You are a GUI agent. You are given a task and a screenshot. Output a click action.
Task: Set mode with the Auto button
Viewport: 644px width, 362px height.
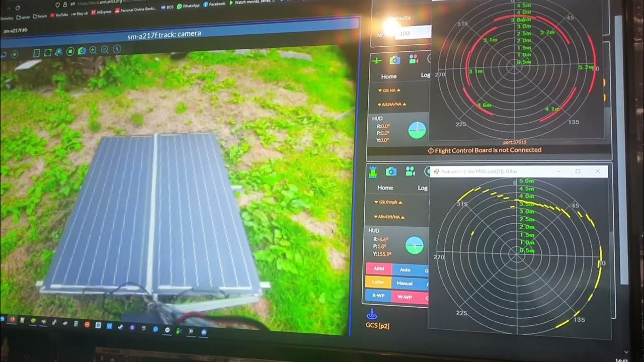(405, 269)
